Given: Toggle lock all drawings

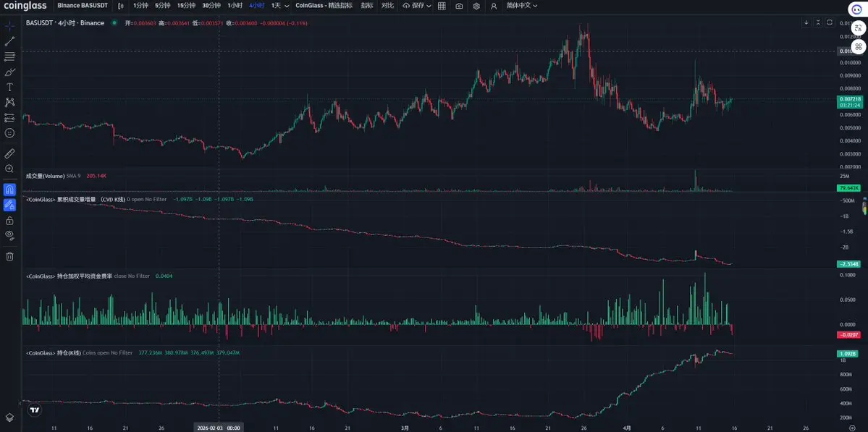Looking at the screenshot, I should [x=9, y=220].
